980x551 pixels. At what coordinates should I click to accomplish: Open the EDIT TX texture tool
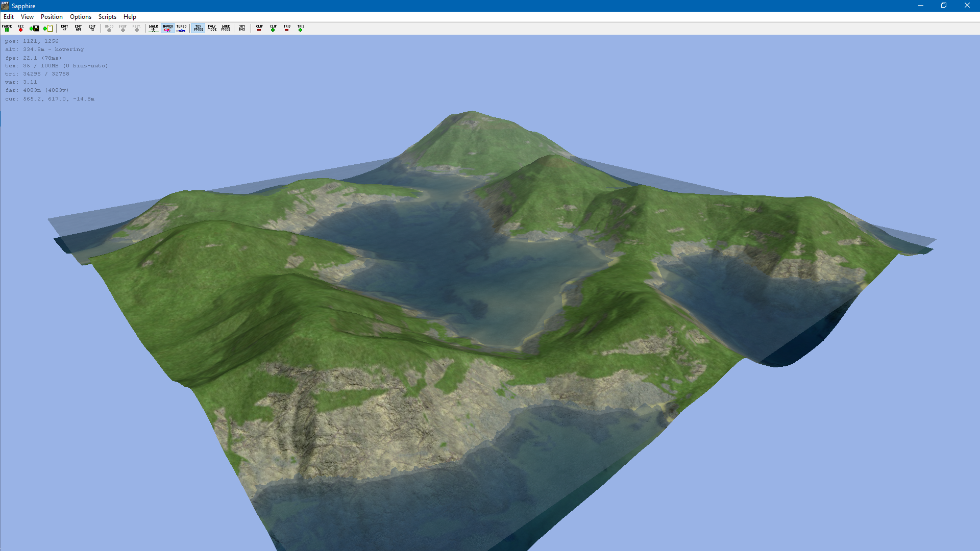coord(92,28)
